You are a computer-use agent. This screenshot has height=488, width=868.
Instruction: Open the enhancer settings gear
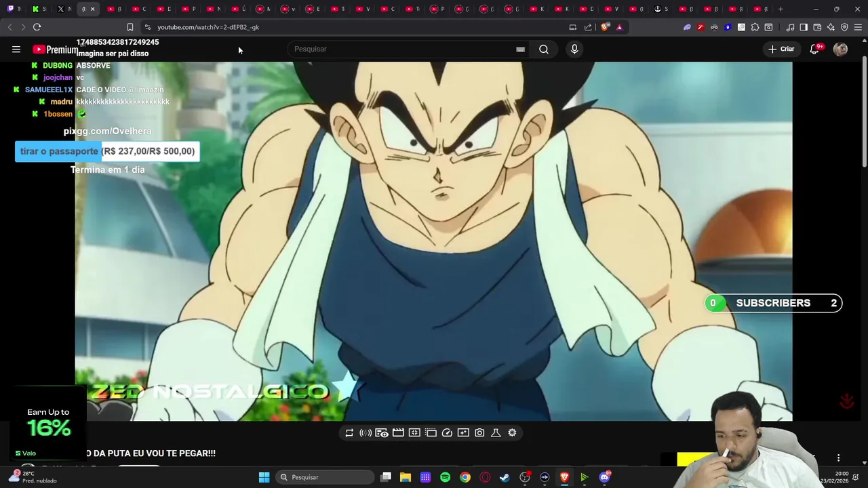(512, 432)
